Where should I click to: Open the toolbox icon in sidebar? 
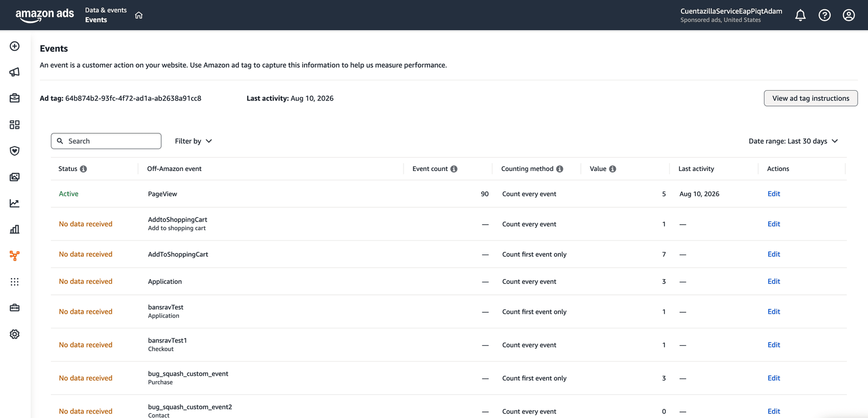click(x=15, y=308)
